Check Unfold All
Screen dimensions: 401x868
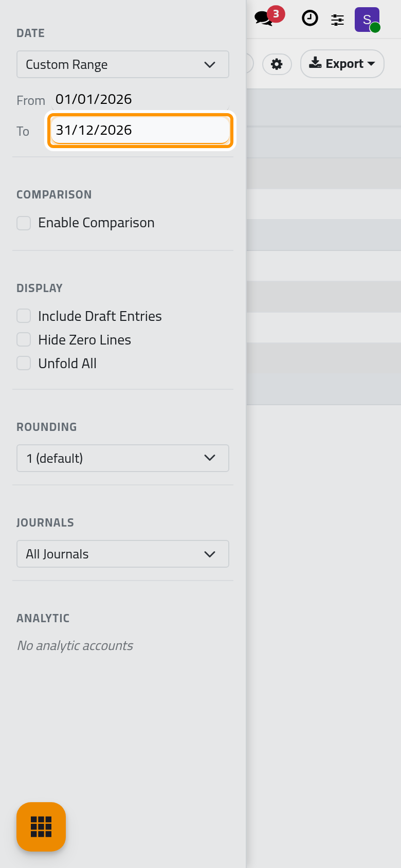point(24,363)
